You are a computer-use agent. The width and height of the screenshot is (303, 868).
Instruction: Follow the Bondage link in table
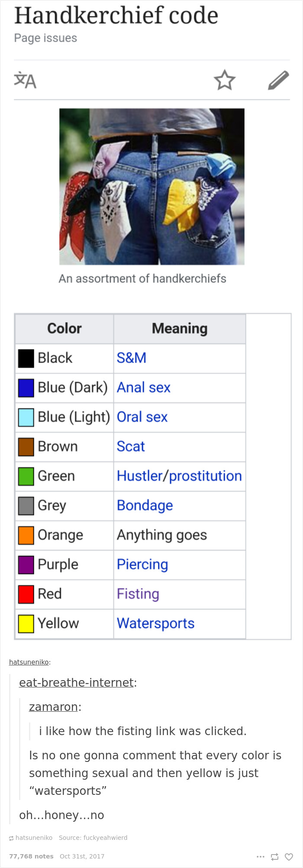click(x=145, y=505)
